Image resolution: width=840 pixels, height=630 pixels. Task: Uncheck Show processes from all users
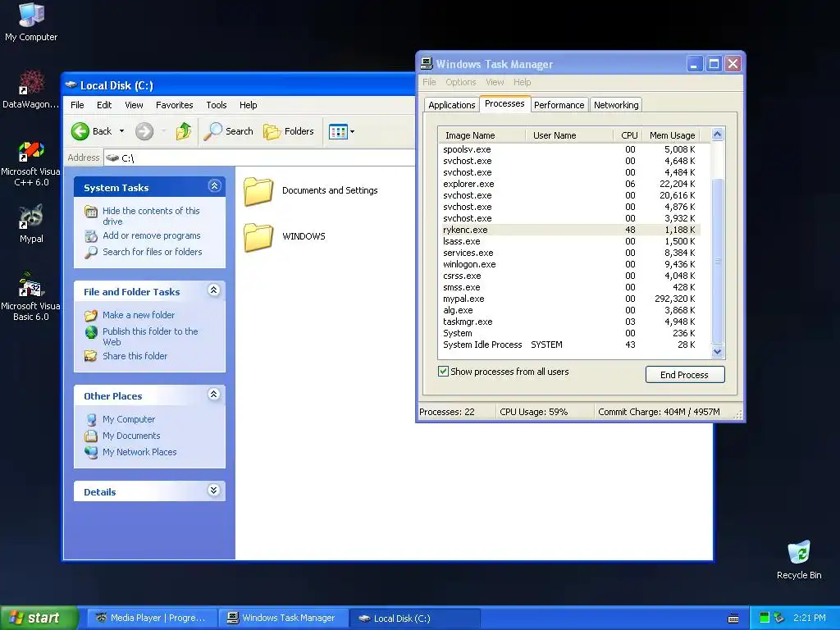click(443, 372)
